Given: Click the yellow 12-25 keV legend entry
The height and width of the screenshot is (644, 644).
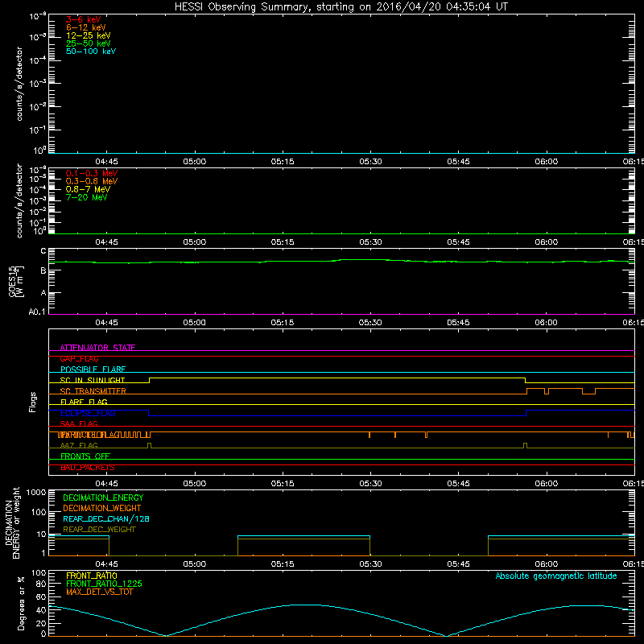Looking at the screenshot, I should pyautogui.click(x=89, y=35).
